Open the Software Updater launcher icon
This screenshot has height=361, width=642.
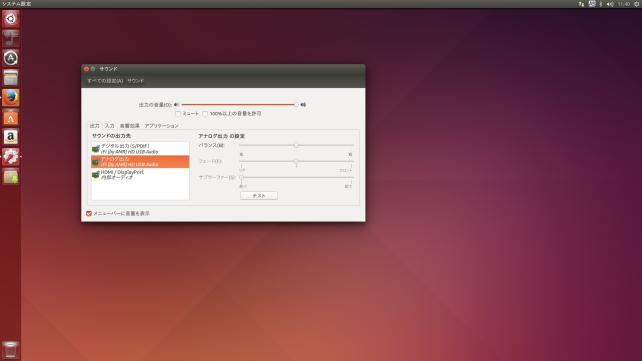[11, 58]
